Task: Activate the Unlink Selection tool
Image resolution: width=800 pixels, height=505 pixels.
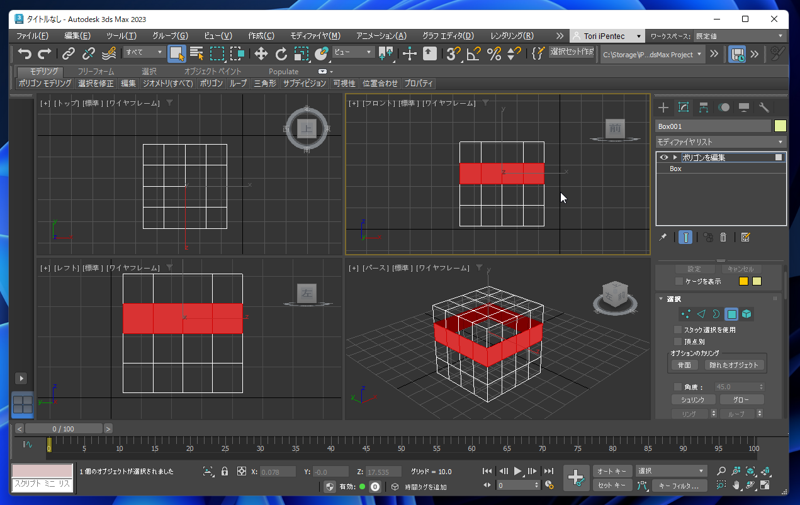Action: (x=88, y=54)
